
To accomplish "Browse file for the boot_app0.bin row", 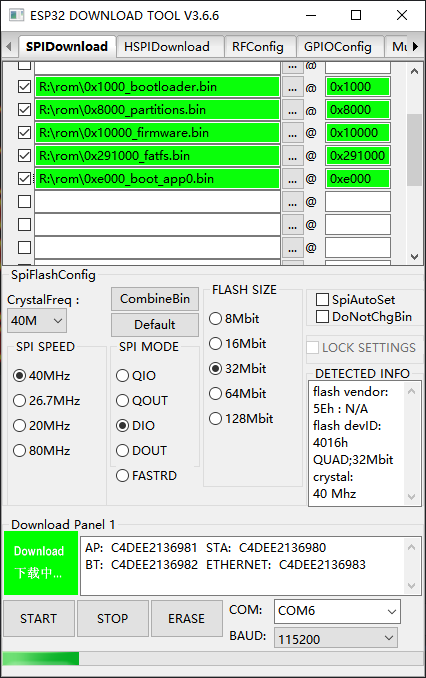I will (292, 179).
